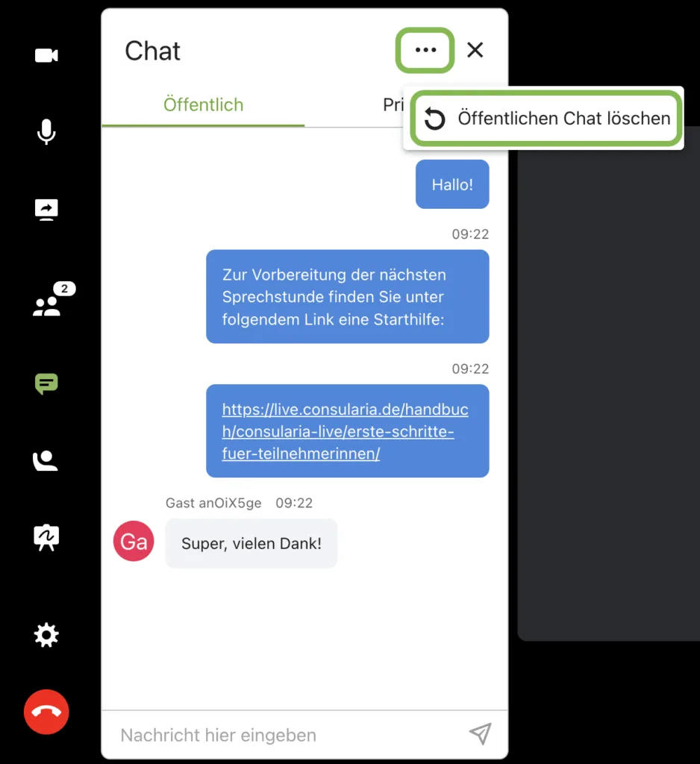The width and height of the screenshot is (700, 764).
Task: Select Öffentlichen Chat löschen menu entry
Action: (x=546, y=119)
